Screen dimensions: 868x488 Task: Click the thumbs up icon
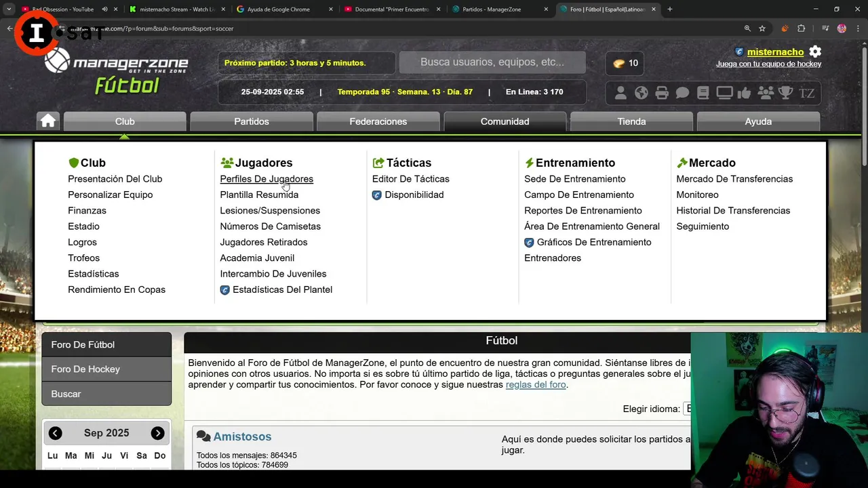pos(745,93)
